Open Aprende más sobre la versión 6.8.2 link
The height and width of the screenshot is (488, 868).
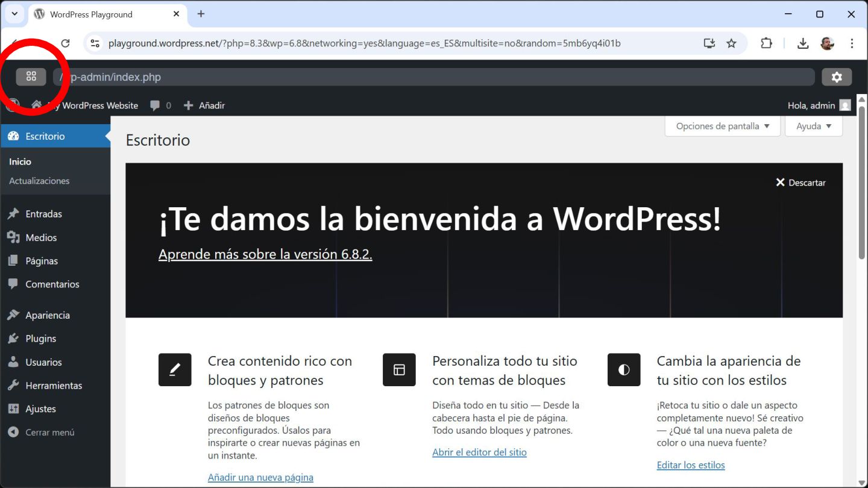point(265,254)
